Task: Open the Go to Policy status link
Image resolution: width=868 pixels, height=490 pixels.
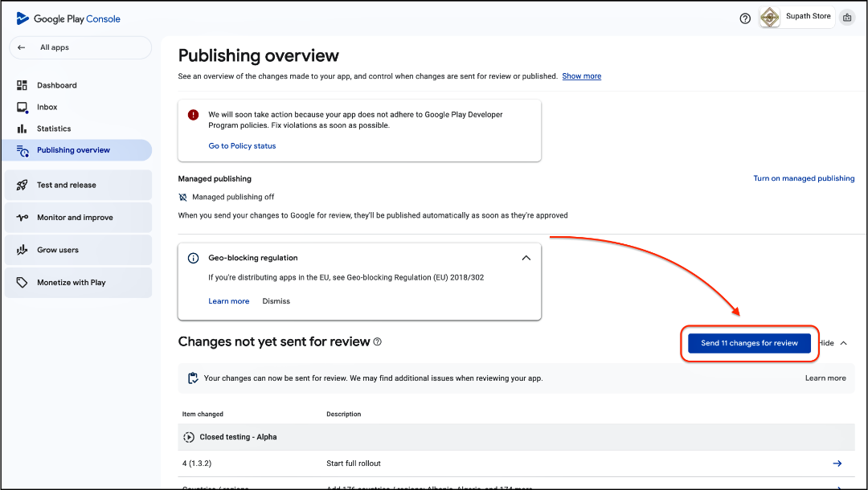Action: click(242, 146)
